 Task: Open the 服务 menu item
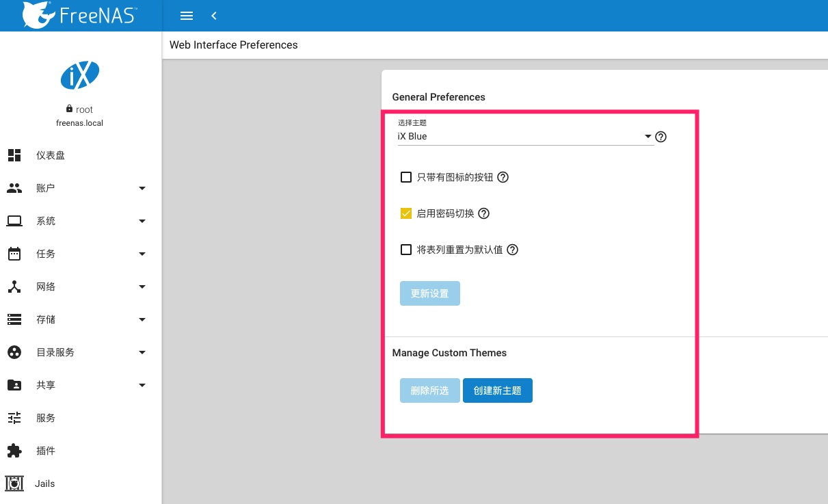pyautogui.click(x=81, y=418)
